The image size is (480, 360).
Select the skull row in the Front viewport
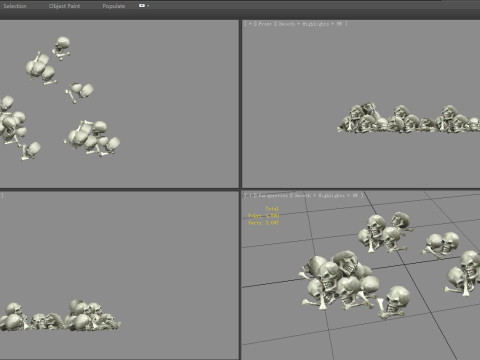(x=409, y=119)
